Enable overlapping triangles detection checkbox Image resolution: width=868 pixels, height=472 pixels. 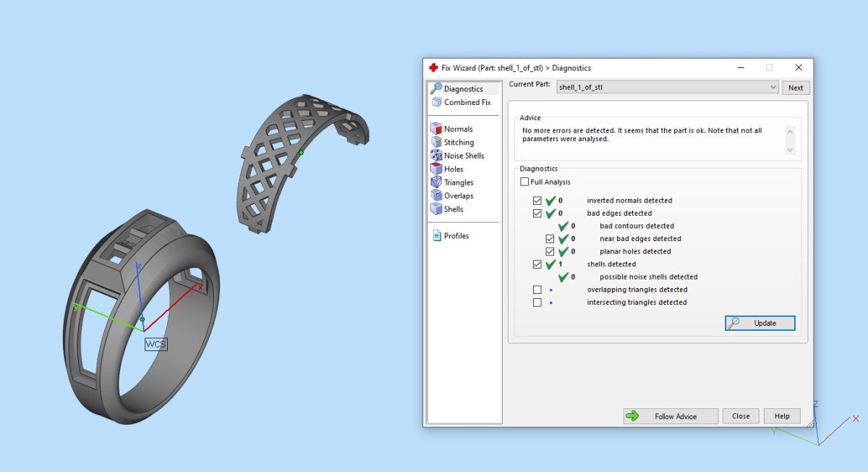537,290
